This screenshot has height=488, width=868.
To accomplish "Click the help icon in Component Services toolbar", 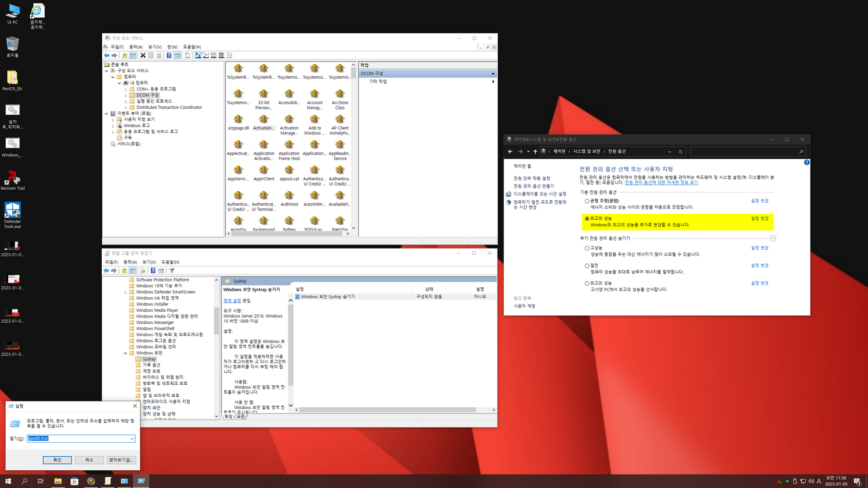I will coord(169,55).
